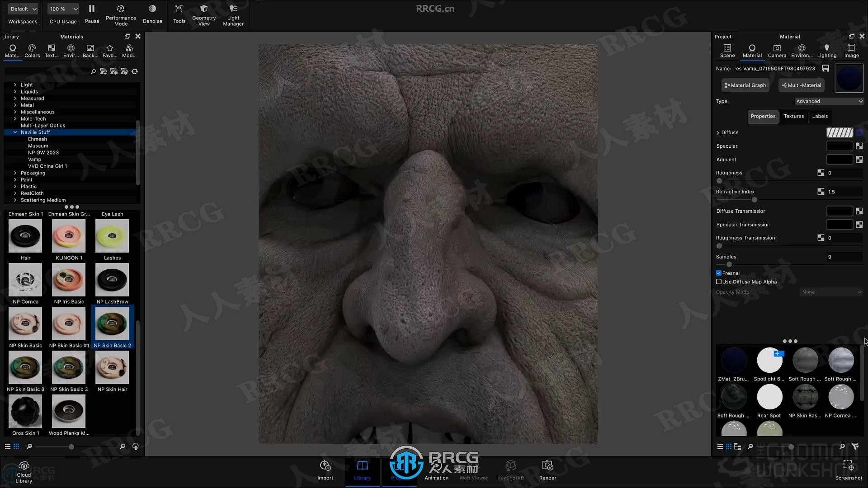
Task: Open Specular texture checker icon
Action: pyautogui.click(x=859, y=146)
